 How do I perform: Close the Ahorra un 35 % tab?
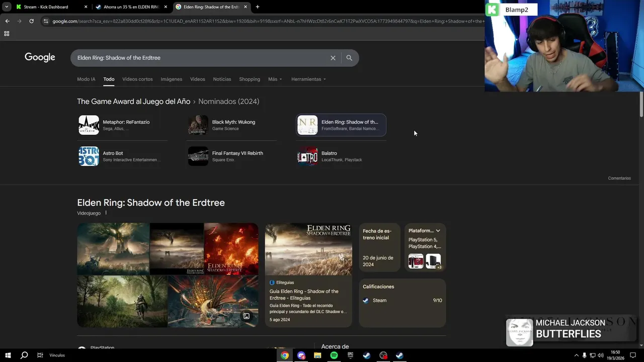tap(166, 7)
